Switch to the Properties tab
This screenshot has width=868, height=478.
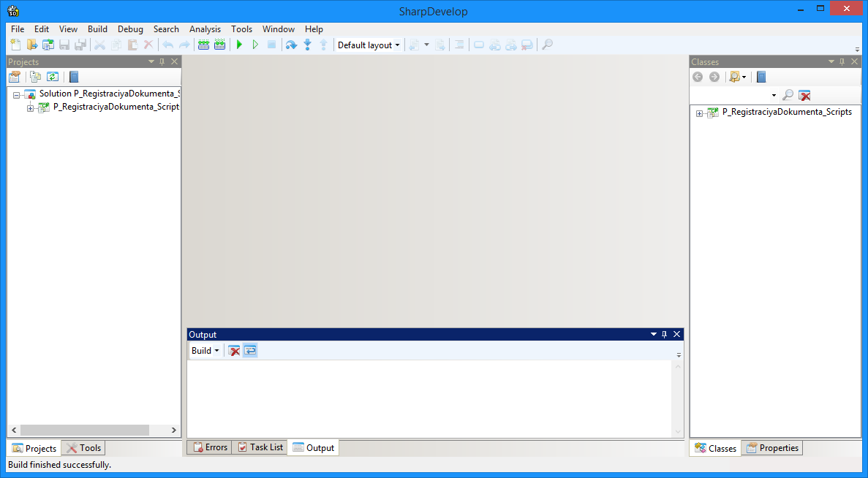[x=772, y=448]
